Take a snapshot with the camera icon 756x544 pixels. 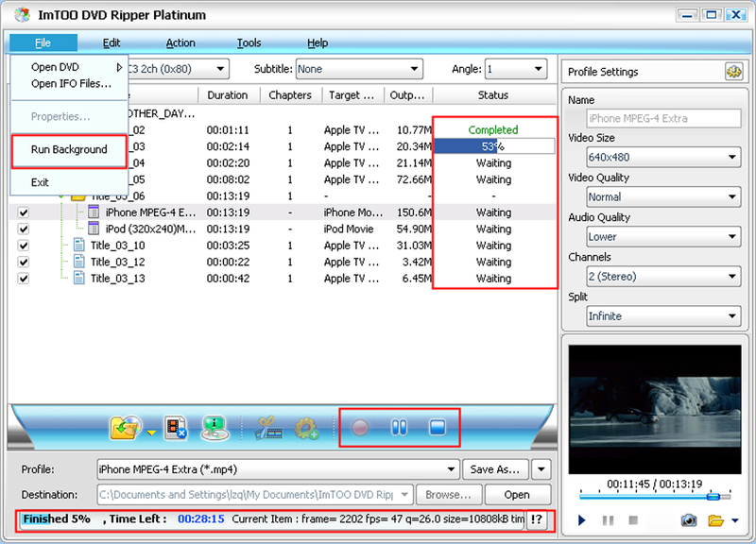coord(689,520)
